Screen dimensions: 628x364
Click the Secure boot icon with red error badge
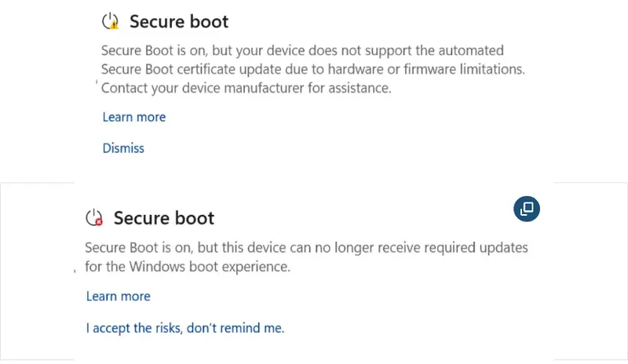coord(94,217)
